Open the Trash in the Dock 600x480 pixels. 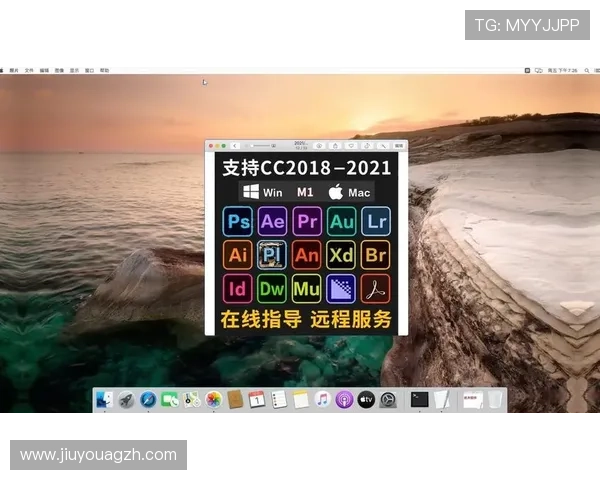(495, 400)
